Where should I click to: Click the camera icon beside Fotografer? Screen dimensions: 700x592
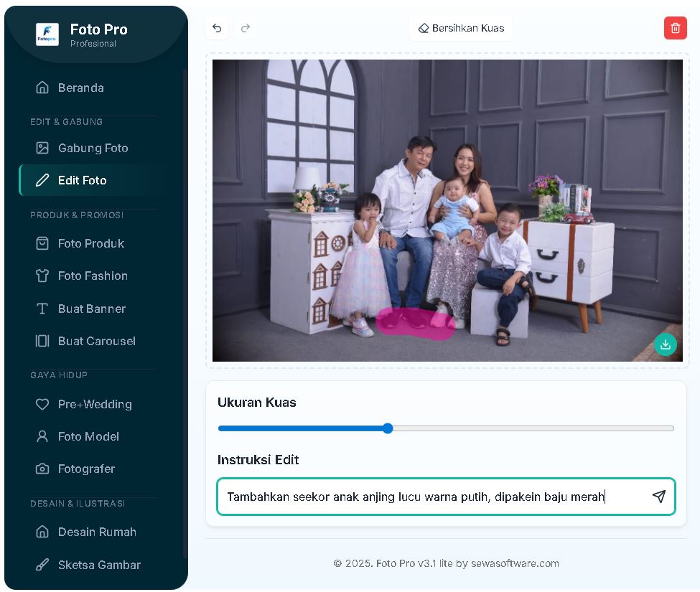coord(42,469)
